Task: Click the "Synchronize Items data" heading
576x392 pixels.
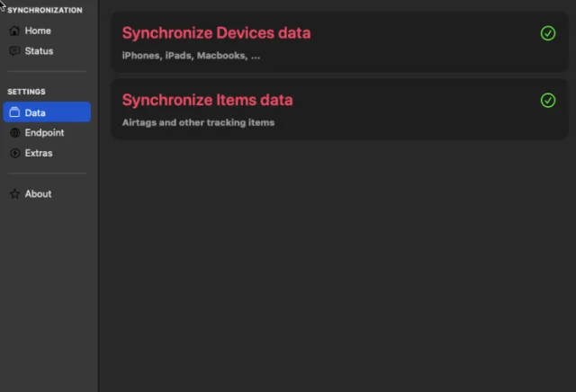Action: (207, 100)
